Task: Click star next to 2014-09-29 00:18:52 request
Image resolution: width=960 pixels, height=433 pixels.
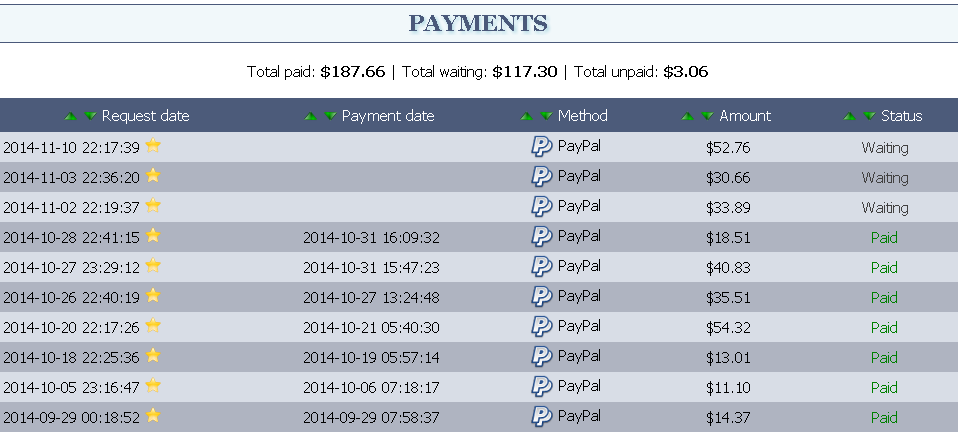Action: tap(153, 415)
